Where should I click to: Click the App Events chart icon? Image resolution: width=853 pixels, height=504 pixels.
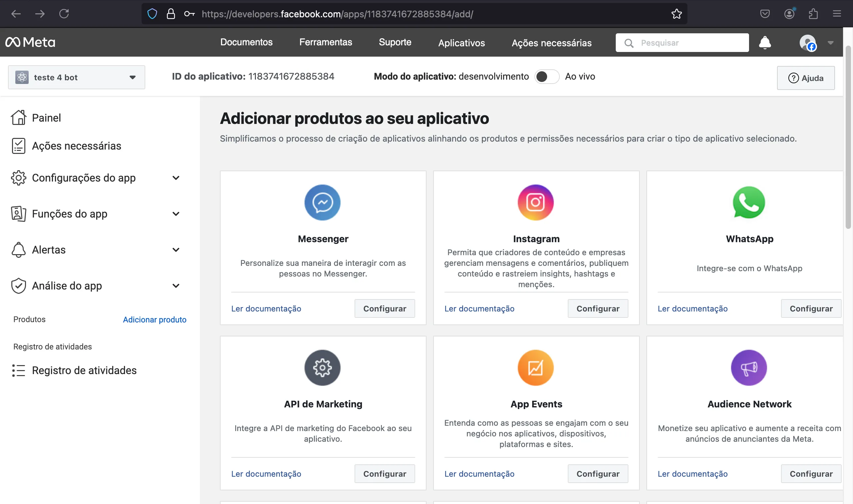(x=536, y=367)
